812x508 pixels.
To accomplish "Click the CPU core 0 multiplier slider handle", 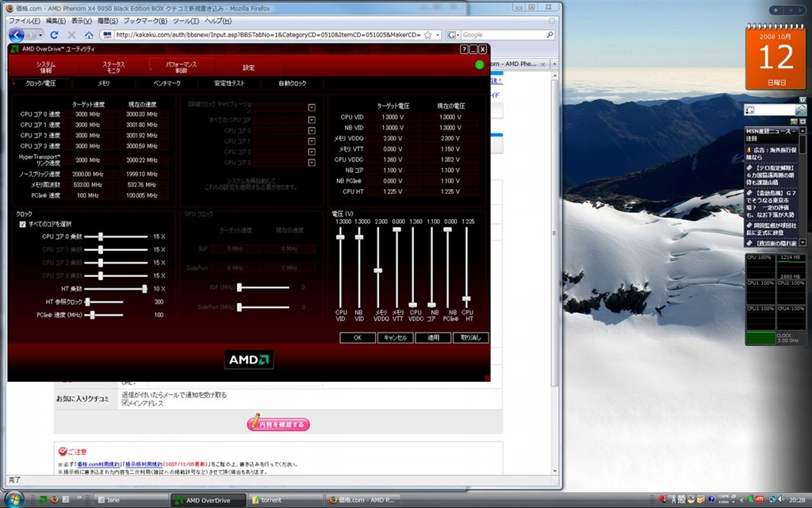I will [101, 237].
